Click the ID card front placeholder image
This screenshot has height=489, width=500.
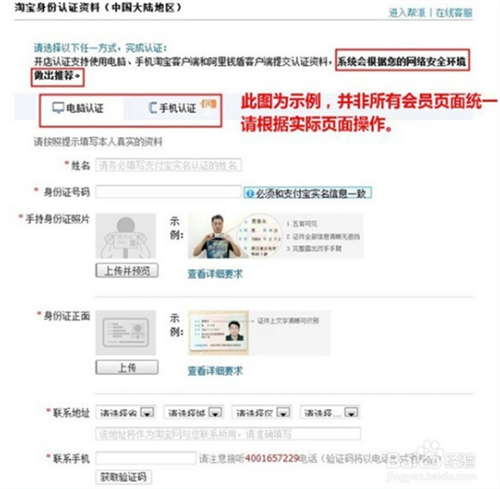(126, 333)
